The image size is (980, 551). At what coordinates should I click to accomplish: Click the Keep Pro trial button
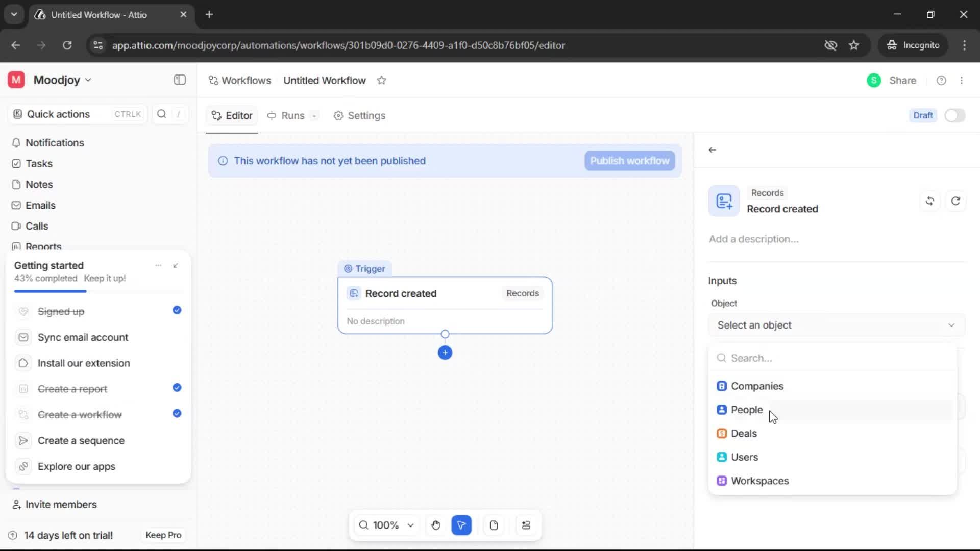163,535
